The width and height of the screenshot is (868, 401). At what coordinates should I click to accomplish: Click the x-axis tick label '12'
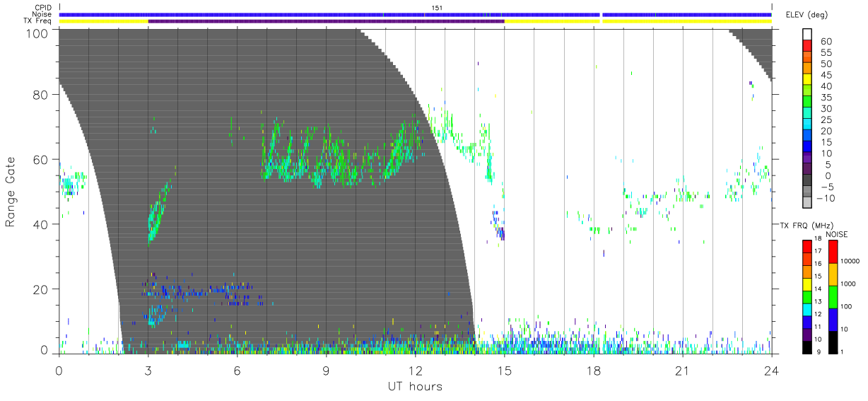click(415, 371)
